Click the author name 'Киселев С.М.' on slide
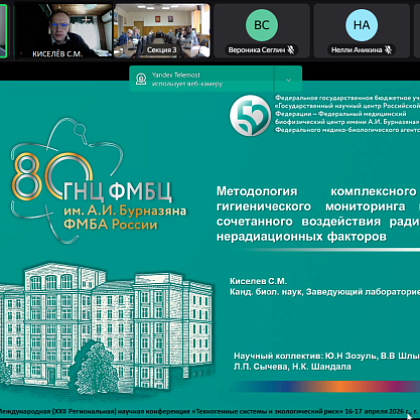Screen dimensions: 420x420 (258, 281)
